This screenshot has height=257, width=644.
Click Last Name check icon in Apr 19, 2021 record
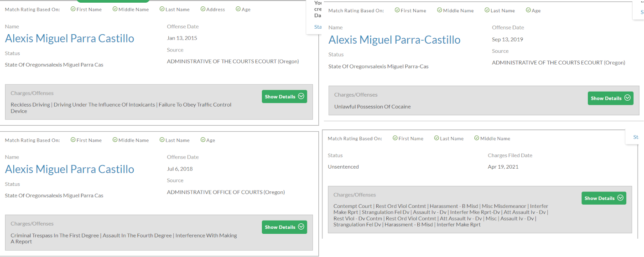[x=436, y=139]
